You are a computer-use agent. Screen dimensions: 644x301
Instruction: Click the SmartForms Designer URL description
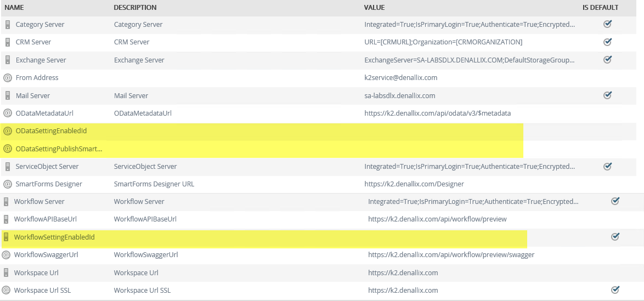(154, 184)
